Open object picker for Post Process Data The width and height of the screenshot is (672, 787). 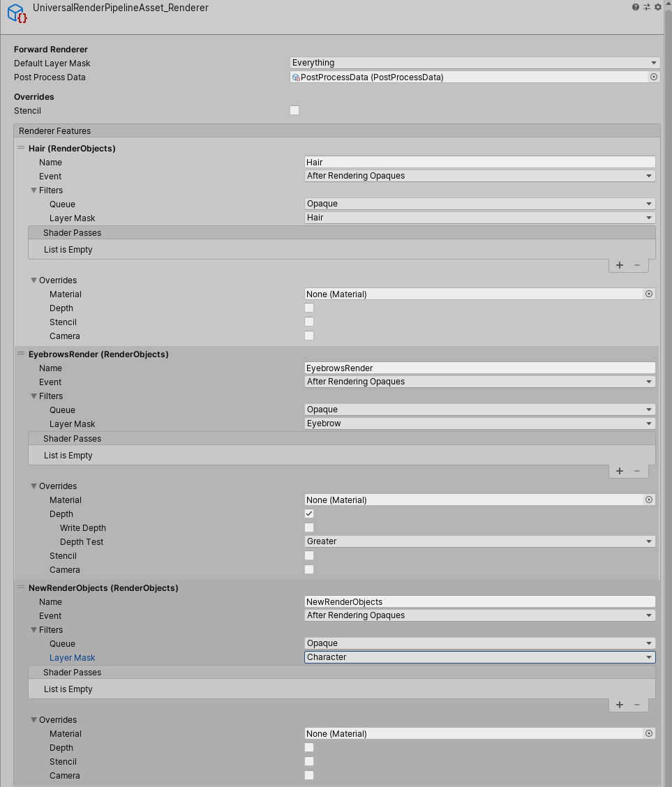coord(653,77)
